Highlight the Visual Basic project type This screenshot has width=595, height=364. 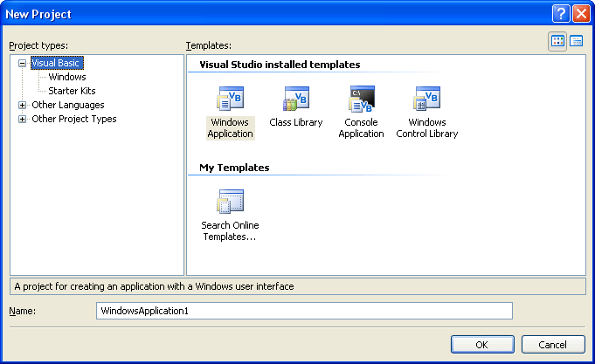point(57,63)
